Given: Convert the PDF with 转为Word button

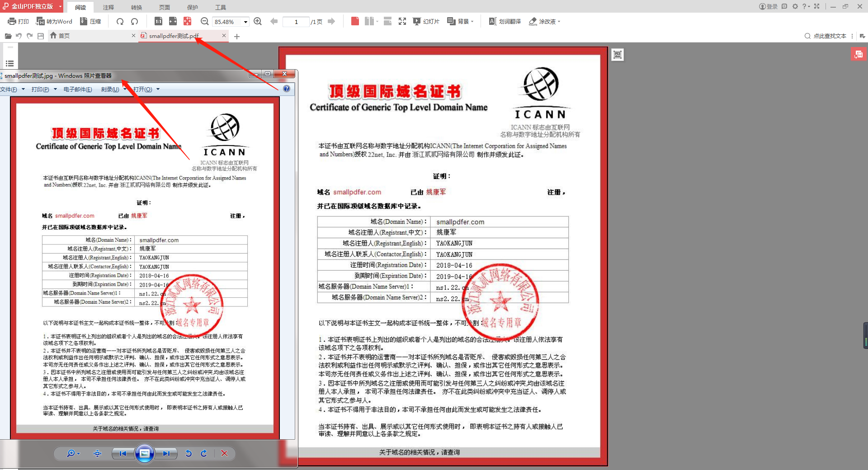Looking at the screenshot, I should [x=54, y=21].
